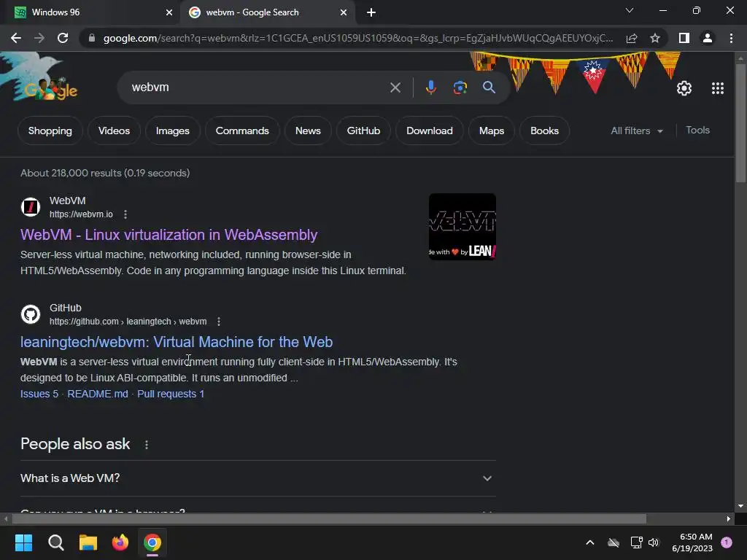Click the GitHub result favicon
The width and height of the screenshot is (747, 560).
(31, 314)
